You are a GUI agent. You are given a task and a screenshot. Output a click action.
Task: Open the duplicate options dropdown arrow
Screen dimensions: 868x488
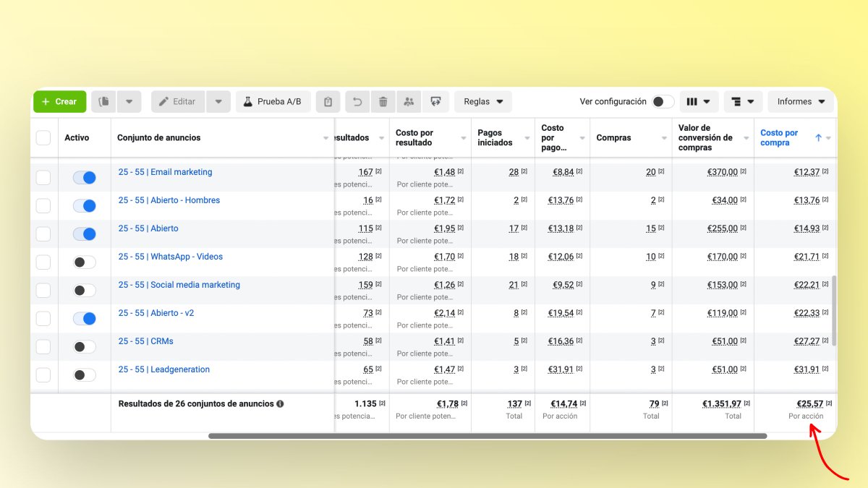coord(129,102)
